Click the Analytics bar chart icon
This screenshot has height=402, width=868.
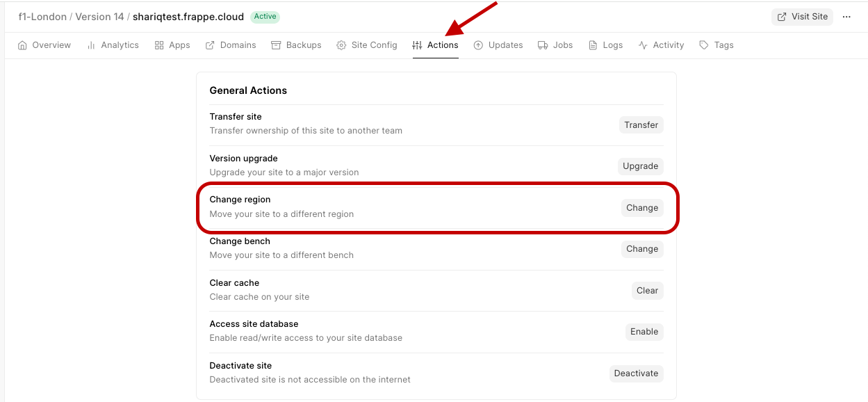point(91,45)
